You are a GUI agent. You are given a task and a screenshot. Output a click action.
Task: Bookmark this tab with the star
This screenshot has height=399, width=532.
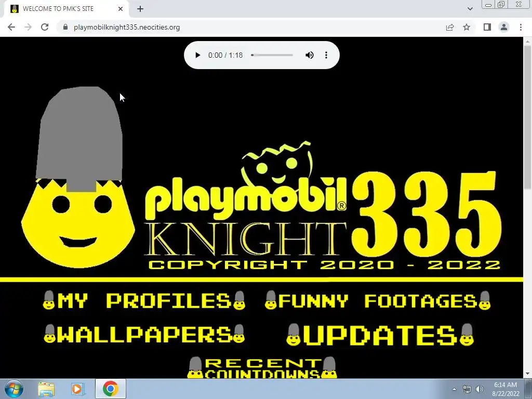pos(467,27)
